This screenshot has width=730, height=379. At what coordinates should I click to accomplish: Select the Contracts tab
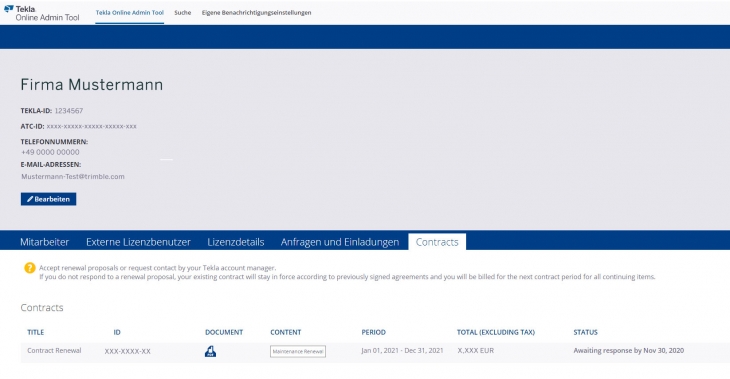click(x=437, y=242)
